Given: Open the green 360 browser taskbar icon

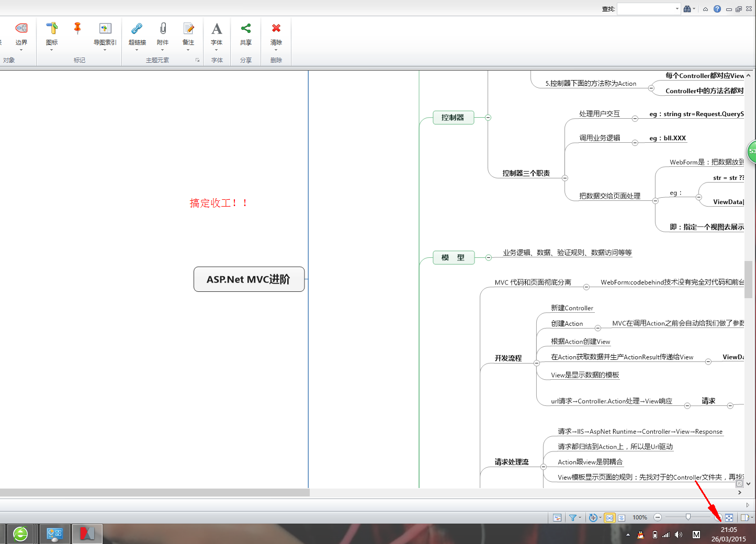Looking at the screenshot, I should 20,534.
